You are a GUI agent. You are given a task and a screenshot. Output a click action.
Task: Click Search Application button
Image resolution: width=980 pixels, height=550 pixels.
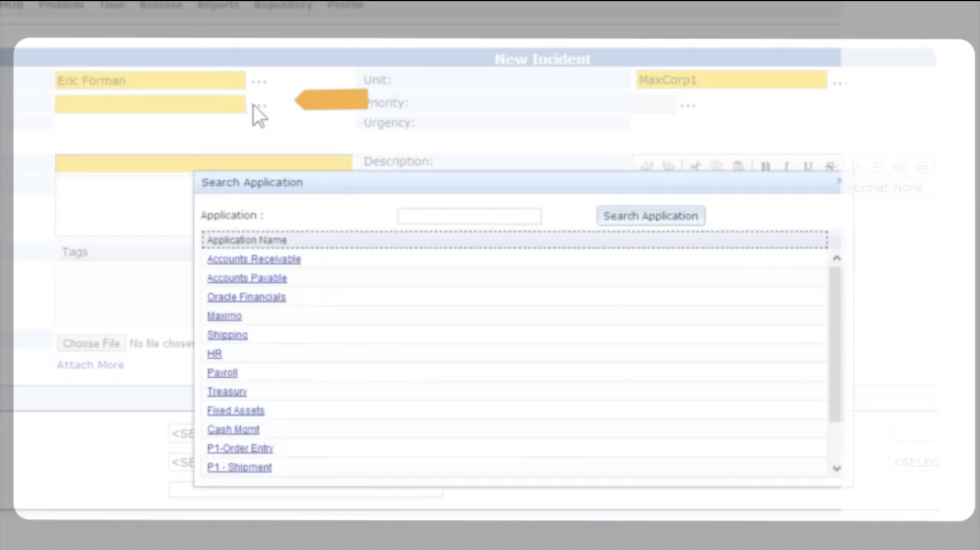pyautogui.click(x=650, y=215)
